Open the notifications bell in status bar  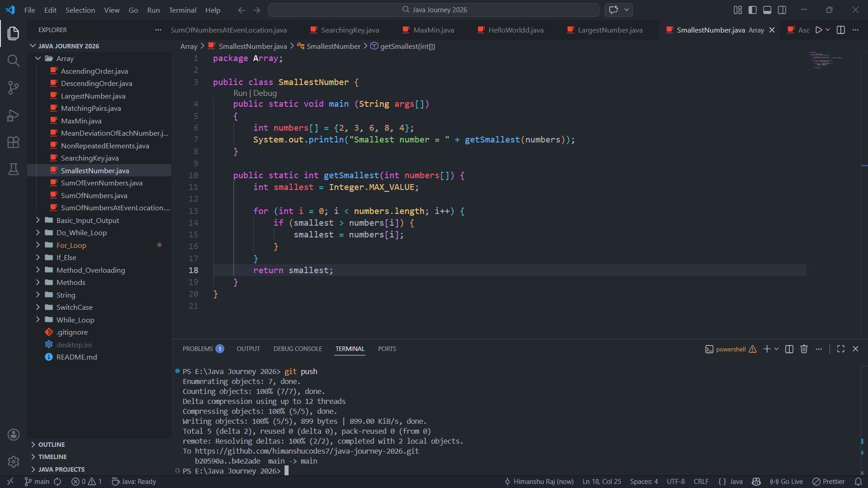coord(858,482)
